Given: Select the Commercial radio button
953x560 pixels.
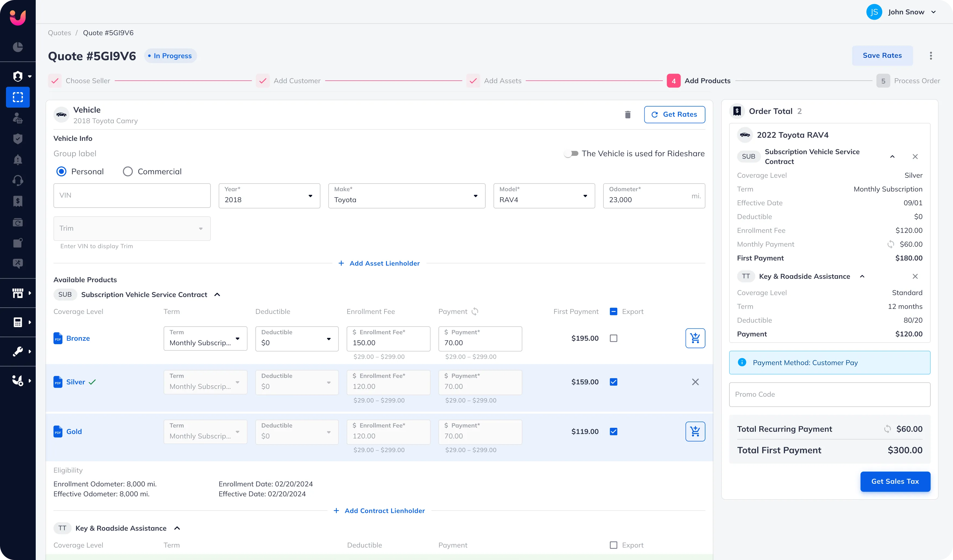Looking at the screenshot, I should pyautogui.click(x=128, y=172).
